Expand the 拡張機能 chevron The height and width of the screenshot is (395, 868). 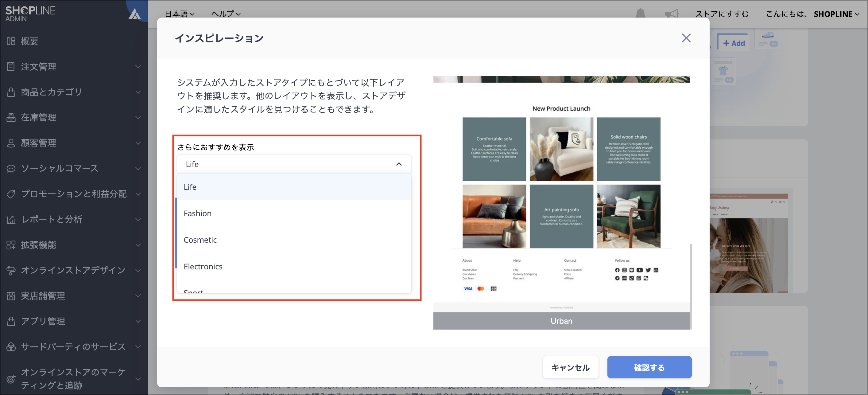point(138,245)
